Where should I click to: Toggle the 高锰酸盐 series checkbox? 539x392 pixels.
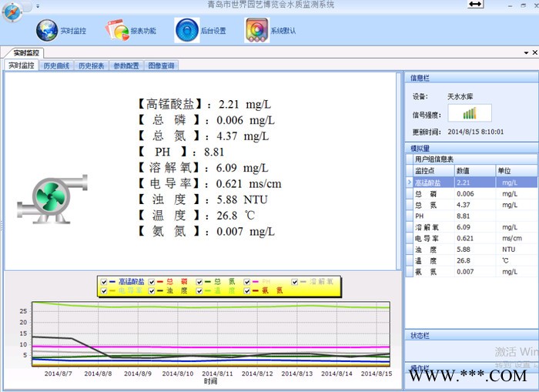[x=104, y=282]
